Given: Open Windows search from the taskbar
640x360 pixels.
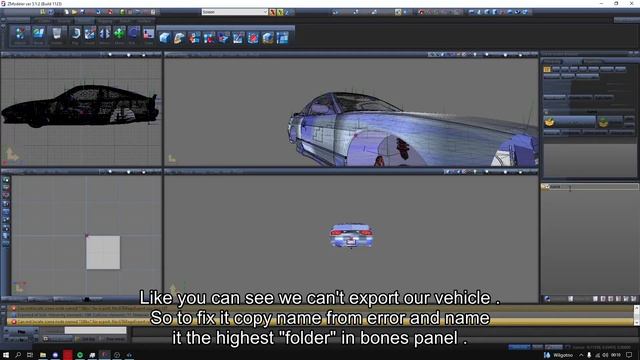Looking at the screenshot, I should pyautogui.click(x=18, y=355).
